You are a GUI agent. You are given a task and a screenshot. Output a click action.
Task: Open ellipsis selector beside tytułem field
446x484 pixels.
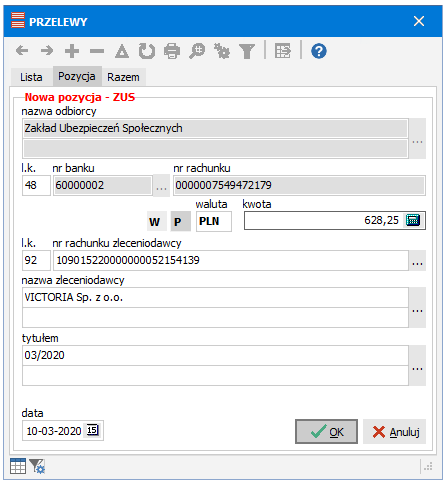417,365
